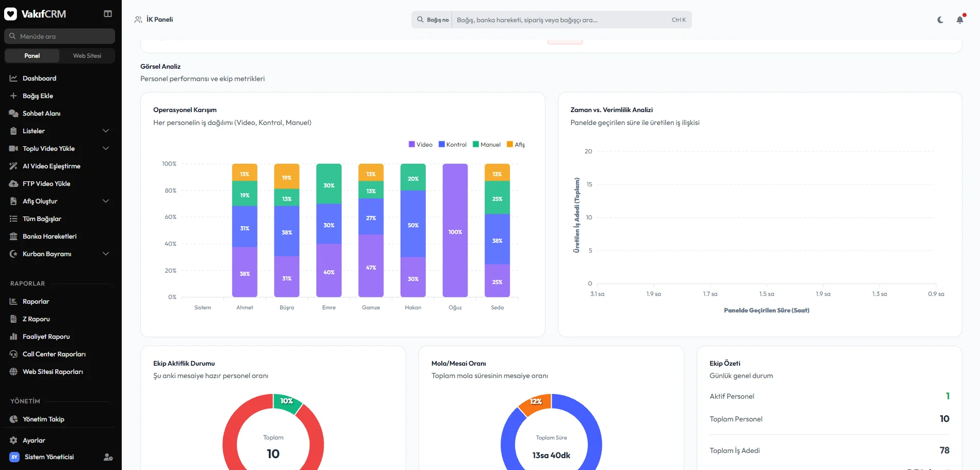This screenshot has height=470, width=980.
Task: Click the Aktif Personel value 1
Action: point(947,396)
